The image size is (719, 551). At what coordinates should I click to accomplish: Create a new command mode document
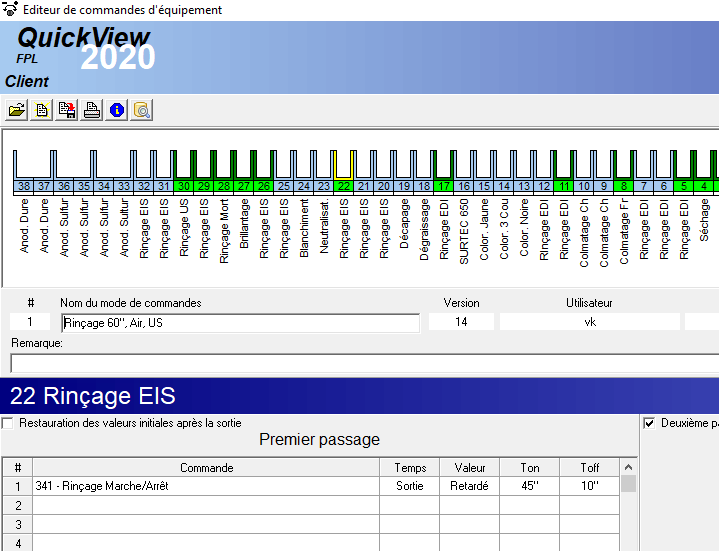click(42, 110)
